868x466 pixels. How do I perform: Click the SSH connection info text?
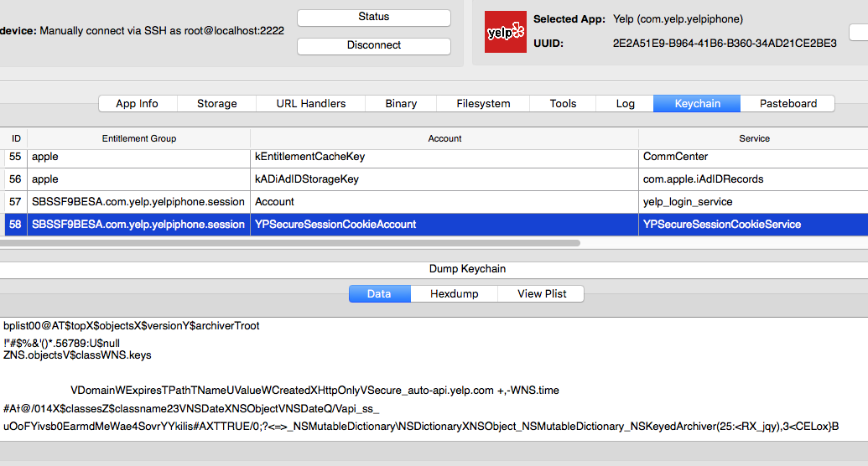[x=162, y=31]
